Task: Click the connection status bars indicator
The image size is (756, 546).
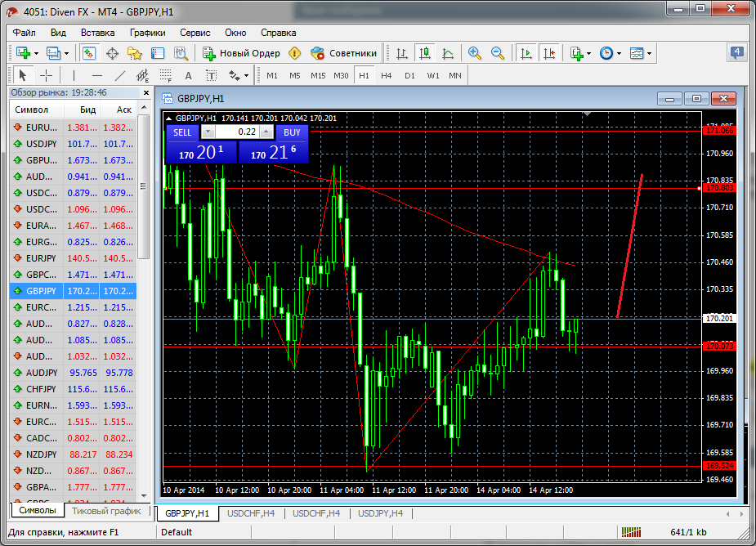Action: pos(631,532)
